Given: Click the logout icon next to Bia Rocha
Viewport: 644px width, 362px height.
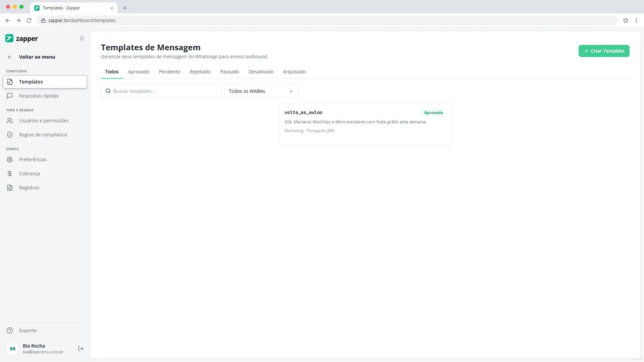Looking at the screenshot, I should tap(80, 349).
